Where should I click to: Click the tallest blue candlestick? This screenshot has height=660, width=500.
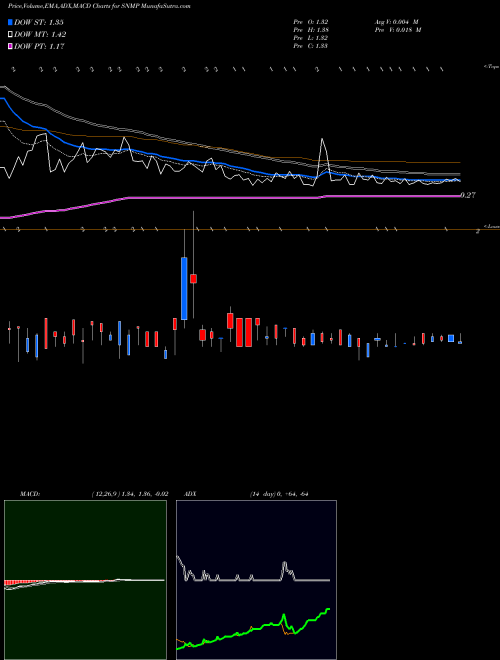tap(184, 288)
